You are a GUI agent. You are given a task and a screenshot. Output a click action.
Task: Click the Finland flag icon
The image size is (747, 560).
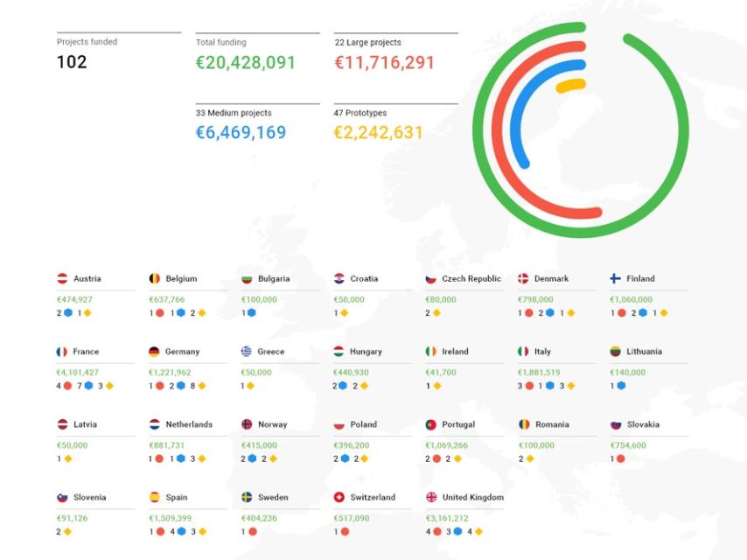tap(616, 279)
